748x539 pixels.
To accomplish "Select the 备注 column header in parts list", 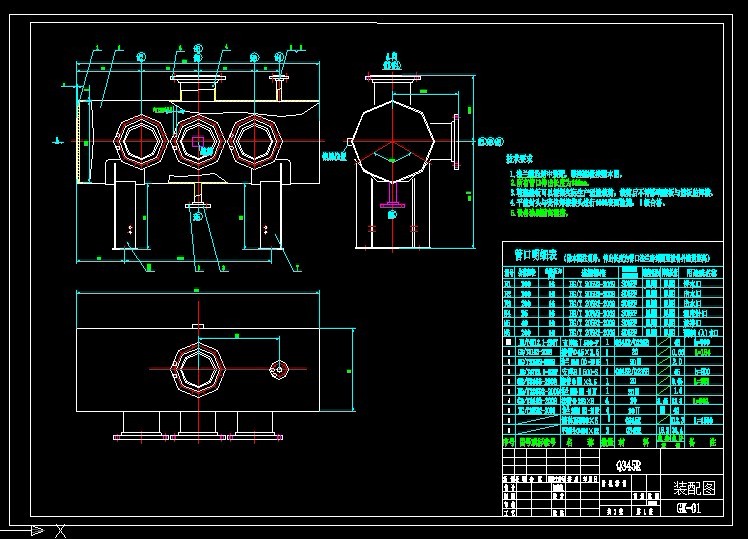I will click(x=703, y=442).
